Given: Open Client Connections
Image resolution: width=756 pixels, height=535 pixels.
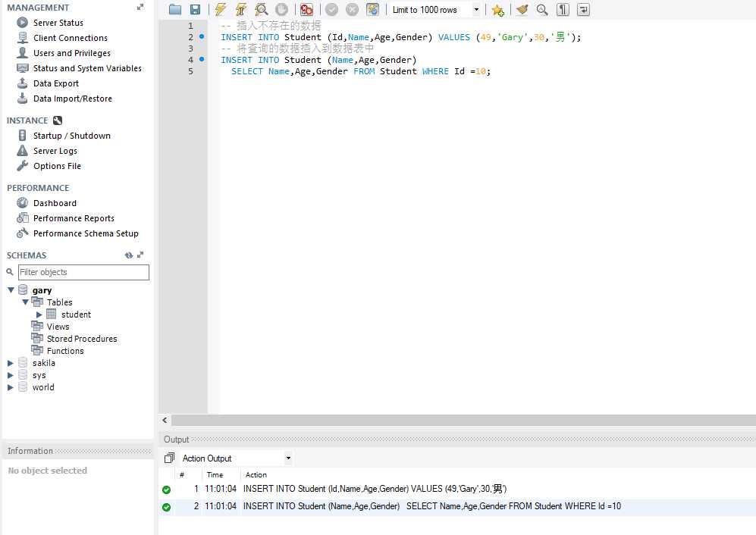Looking at the screenshot, I should [71, 38].
